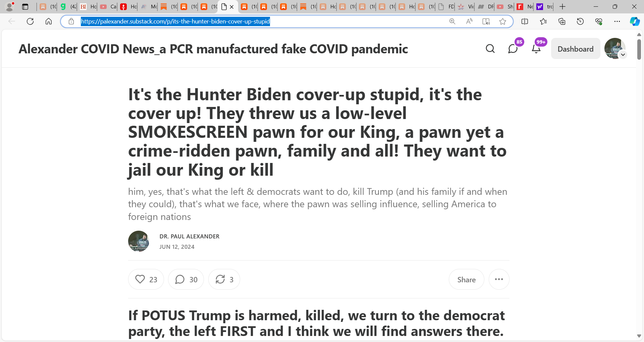The height and width of the screenshot is (342, 644).
Task: Open the Copilot sidebar icon
Action: coord(635,21)
